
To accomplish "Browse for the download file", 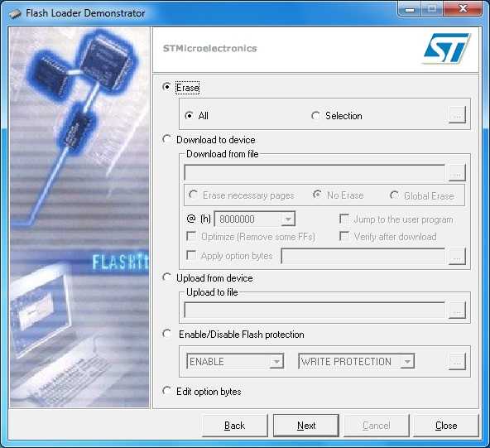I will pos(457,172).
